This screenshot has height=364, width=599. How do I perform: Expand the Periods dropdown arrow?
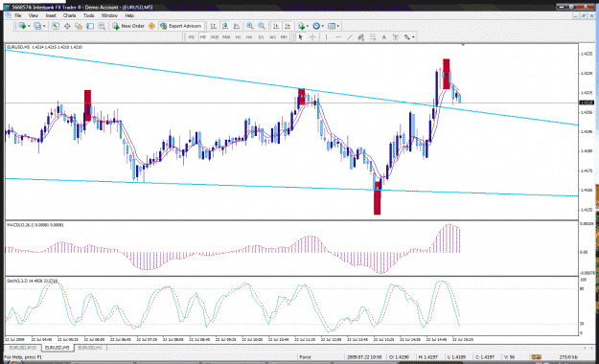point(323,26)
